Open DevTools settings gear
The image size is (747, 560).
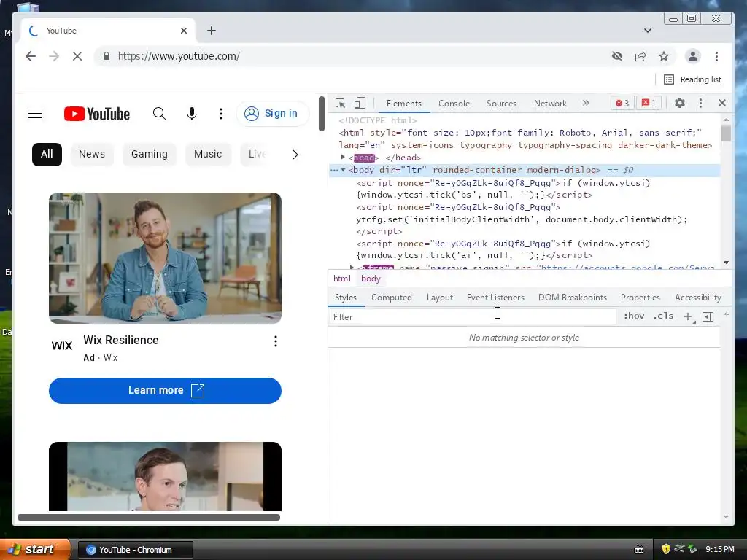(x=679, y=103)
